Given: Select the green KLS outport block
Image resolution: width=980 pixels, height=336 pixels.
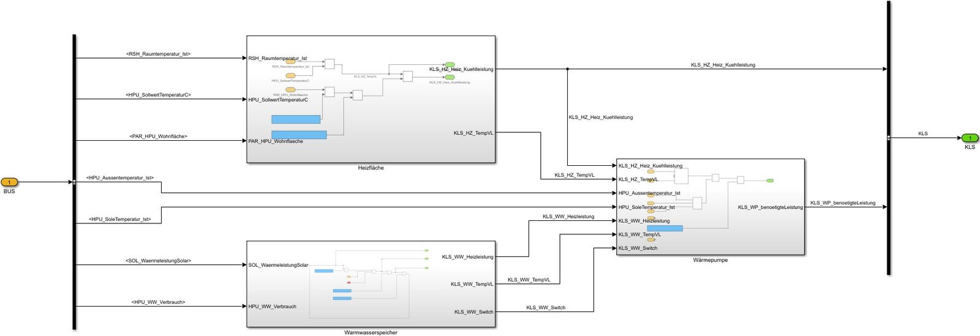Looking at the screenshot, I should pos(970,138).
